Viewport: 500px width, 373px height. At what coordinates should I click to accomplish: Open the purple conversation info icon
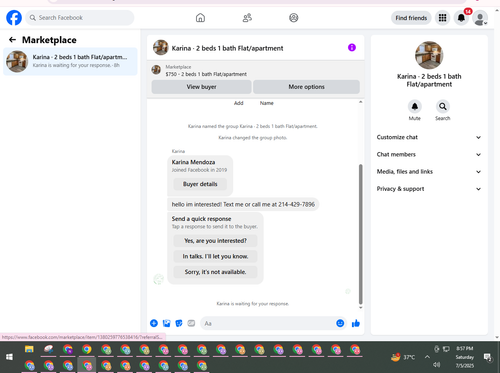[352, 48]
